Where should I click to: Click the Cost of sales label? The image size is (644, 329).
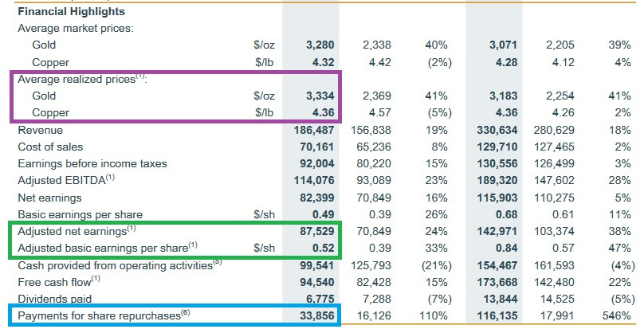pos(49,147)
